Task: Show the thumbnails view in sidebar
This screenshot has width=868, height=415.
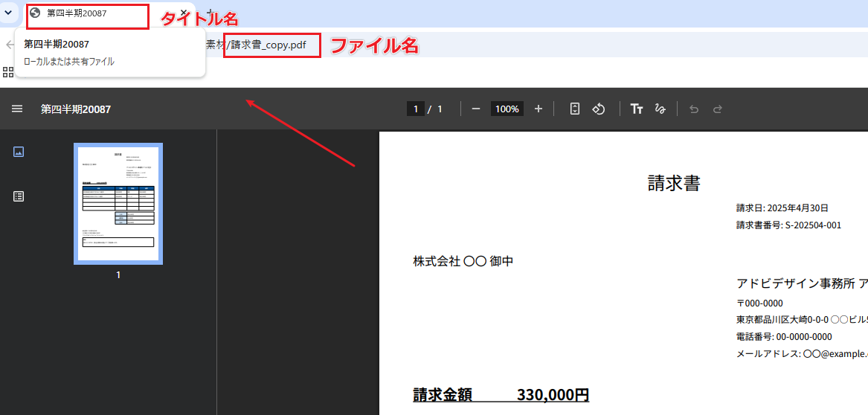Action: 19,152
